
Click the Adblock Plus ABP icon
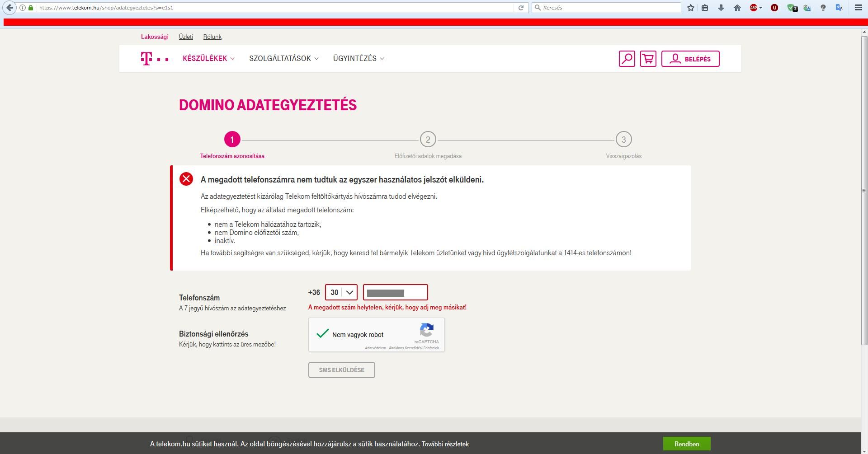(x=753, y=8)
